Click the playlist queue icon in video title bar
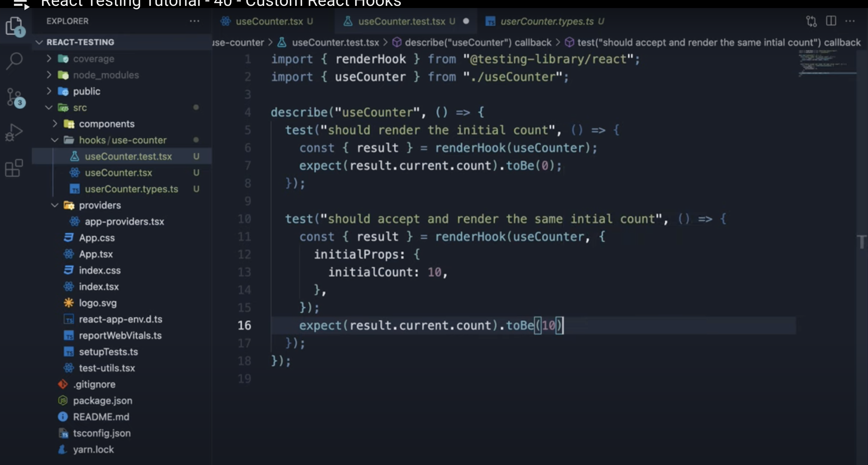Viewport: 868px width, 465px height. coord(21,4)
